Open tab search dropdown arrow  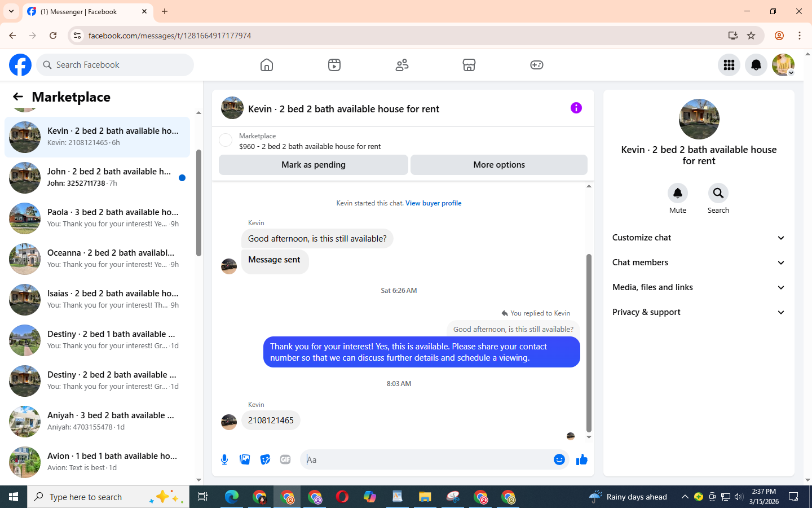click(11, 11)
